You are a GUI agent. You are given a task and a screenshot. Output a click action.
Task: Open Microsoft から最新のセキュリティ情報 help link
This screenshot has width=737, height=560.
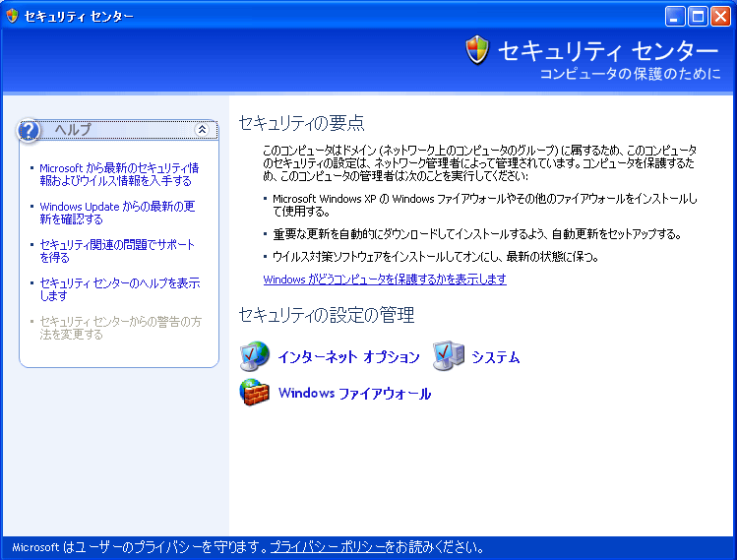pyautogui.click(x=119, y=174)
